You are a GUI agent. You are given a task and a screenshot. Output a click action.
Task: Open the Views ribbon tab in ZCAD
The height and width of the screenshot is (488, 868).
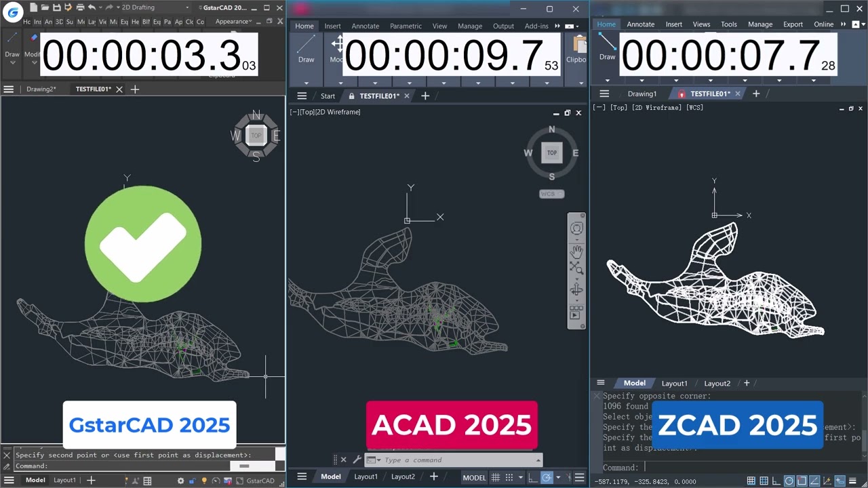[701, 24]
